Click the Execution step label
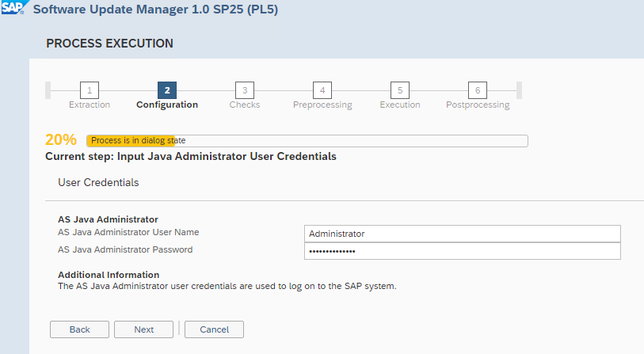644x354 pixels. (x=400, y=105)
